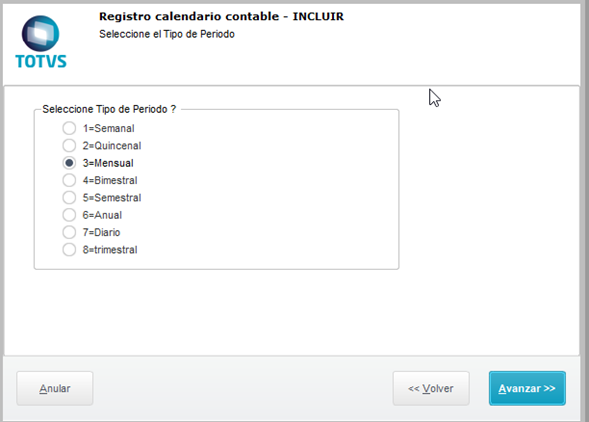Go back with the << Volver button

pos(431,388)
